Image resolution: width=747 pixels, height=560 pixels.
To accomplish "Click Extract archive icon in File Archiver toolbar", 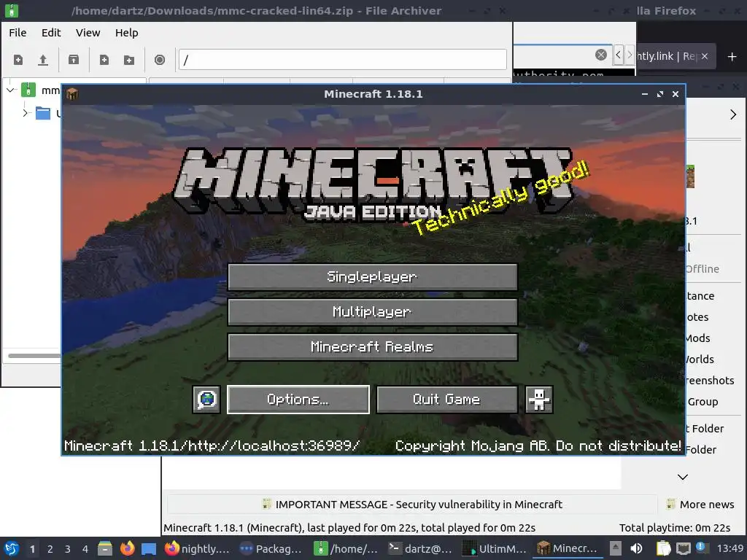I will [x=74, y=60].
